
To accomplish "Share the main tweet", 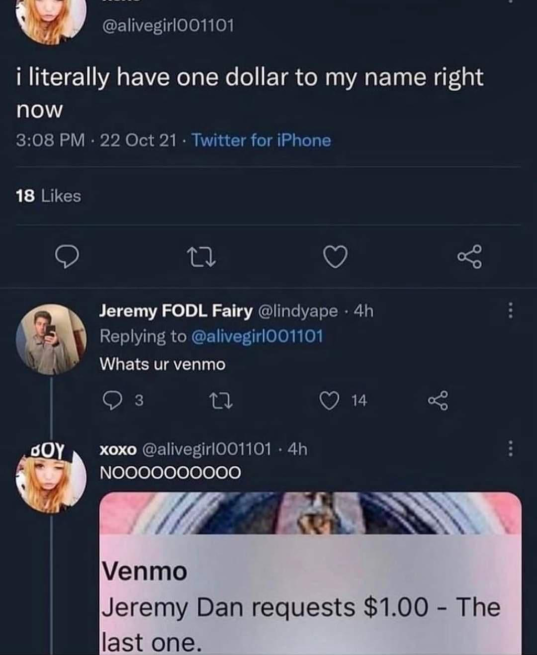I will tap(470, 256).
